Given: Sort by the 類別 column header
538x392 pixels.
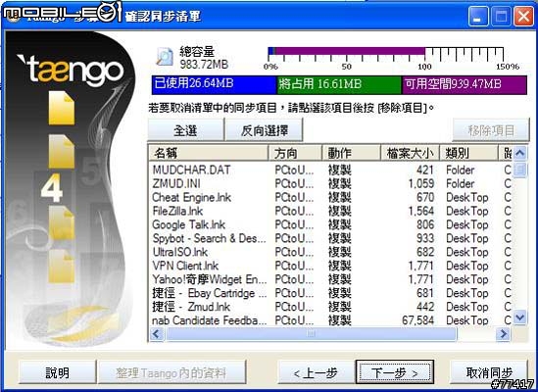Looking at the screenshot, I should click(x=469, y=153).
